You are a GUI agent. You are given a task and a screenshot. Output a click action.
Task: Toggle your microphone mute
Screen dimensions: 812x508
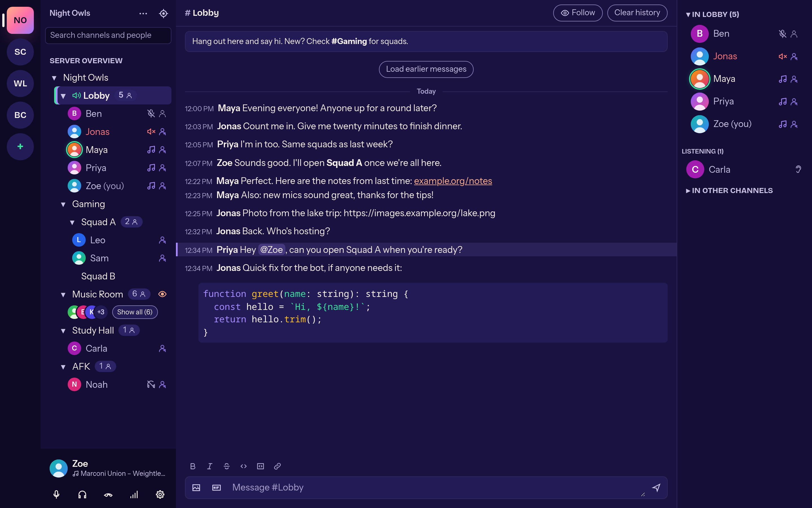56,494
